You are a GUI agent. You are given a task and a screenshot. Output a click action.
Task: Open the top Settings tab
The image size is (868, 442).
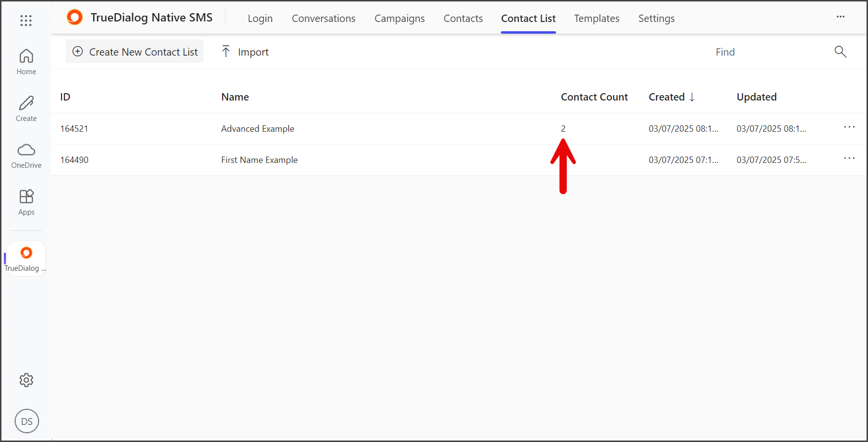tap(657, 19)
